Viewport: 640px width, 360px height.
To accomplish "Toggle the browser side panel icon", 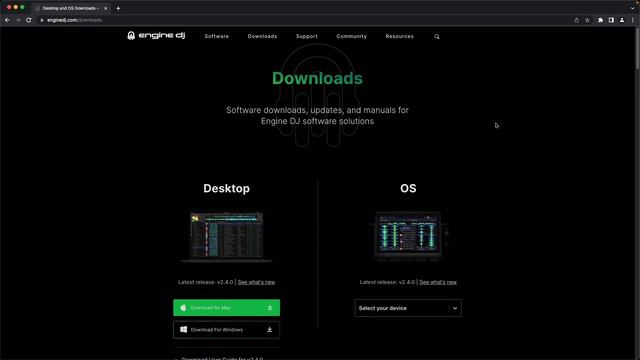I will [x=611, y=20].
